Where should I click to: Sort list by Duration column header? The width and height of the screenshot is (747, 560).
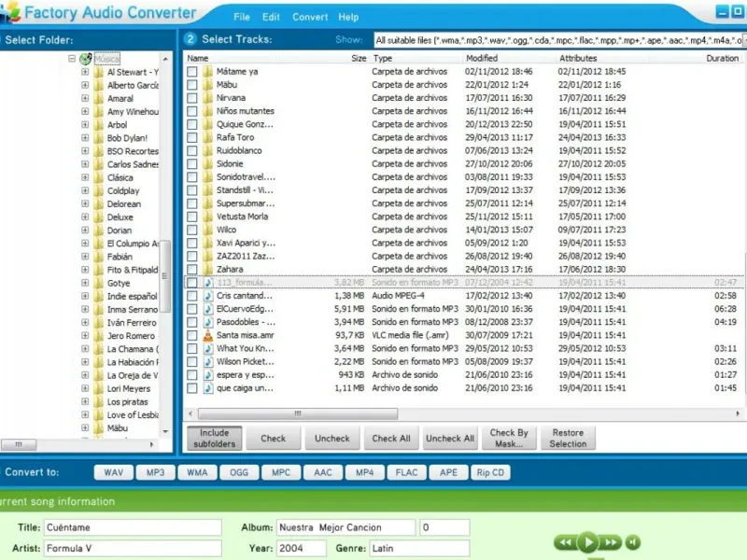[722, 58]
